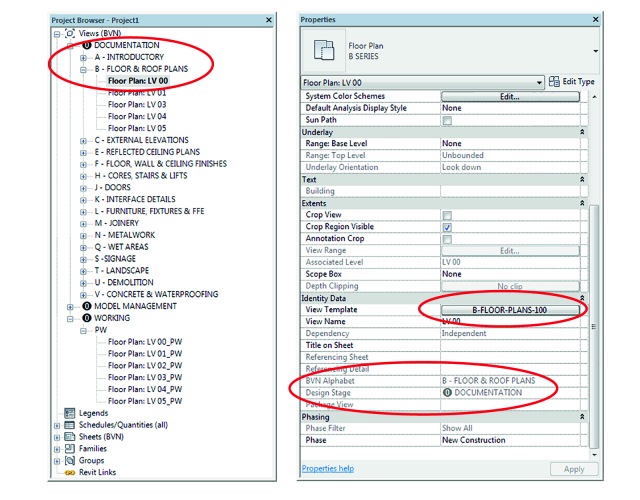
Task: Expand the MODEL MANAGEMENT node
Action: pyautogui.click(x=70, y=307)
